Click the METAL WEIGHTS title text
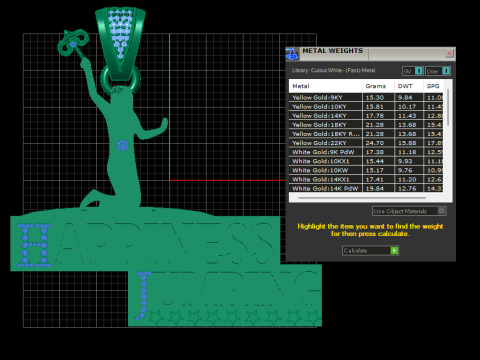This screenshot has width=480, height=360. pyautogui.click(x=332, y=51)
